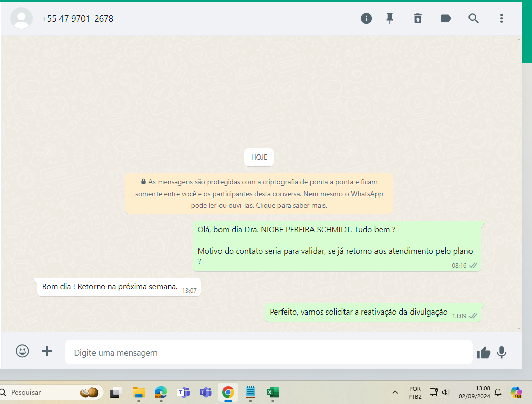This screenshot has height=404, width=532.
Task: Open contact info icon in chat header
Action: click(366, 18)
